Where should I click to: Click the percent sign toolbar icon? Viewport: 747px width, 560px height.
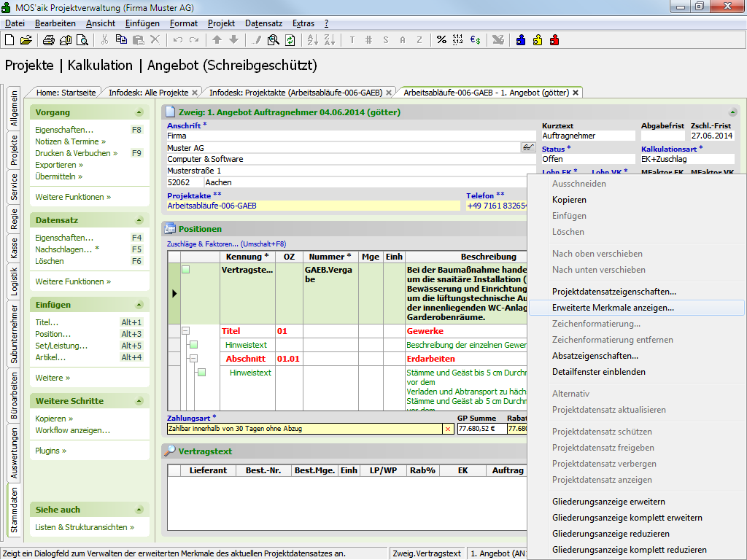(441, 40)
